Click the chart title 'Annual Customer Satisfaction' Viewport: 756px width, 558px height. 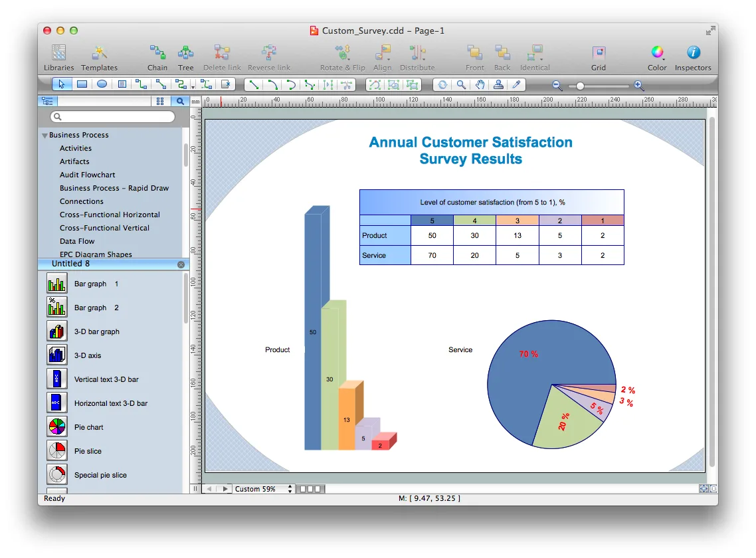[470, 142]
